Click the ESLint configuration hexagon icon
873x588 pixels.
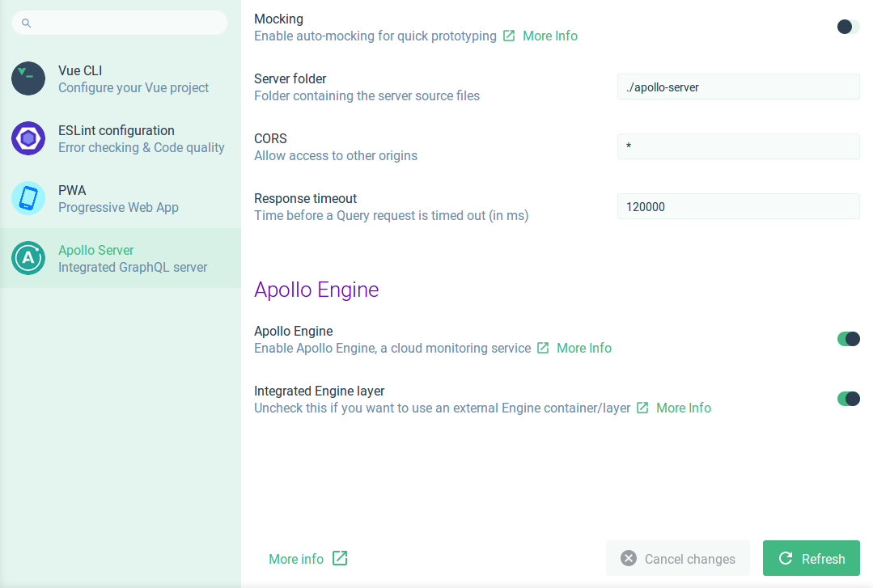pyautogui.click(x=28, y=138)
